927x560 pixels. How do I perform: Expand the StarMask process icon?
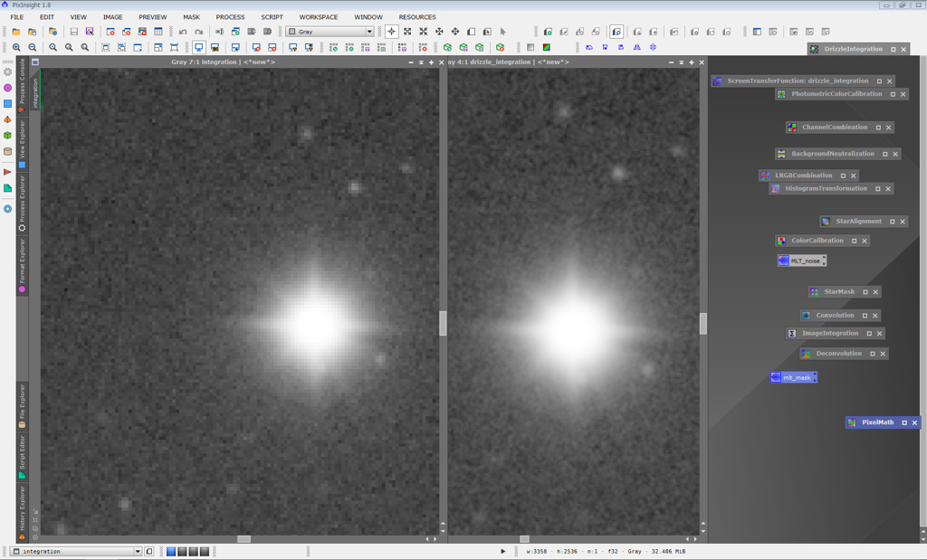click(x=865, y=292)
